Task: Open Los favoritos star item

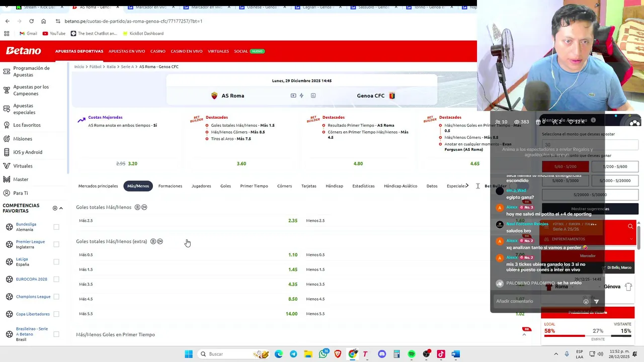Action: pyautogui.click(x=27, y=125)
